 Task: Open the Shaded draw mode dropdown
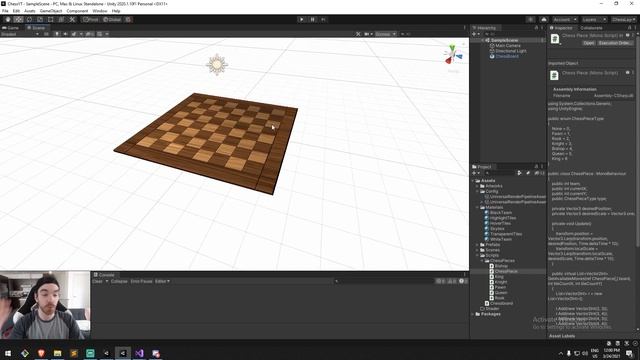click(x=20, y=34)
